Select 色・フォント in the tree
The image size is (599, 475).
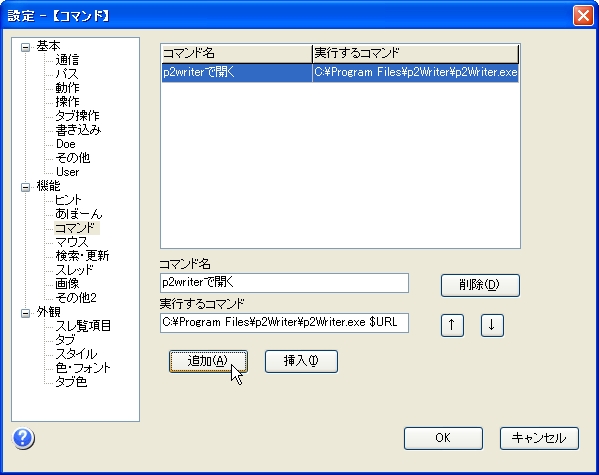[x=83, y=368]
